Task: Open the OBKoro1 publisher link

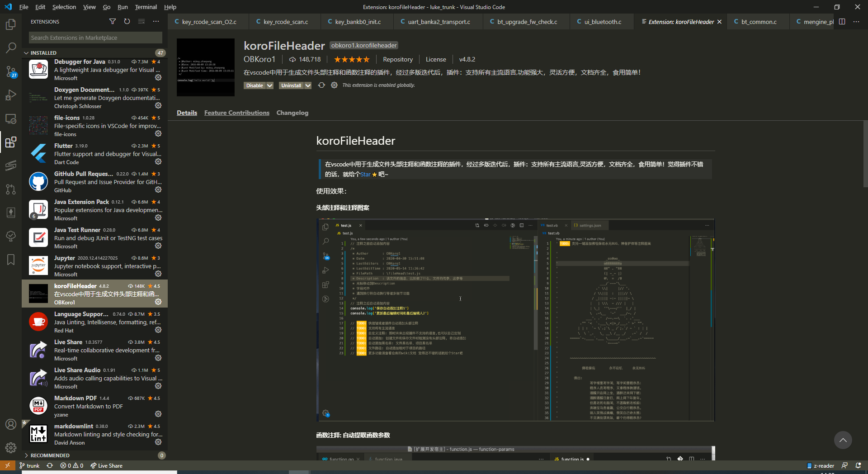Action: pyautogui.click(x=259, y=59)
